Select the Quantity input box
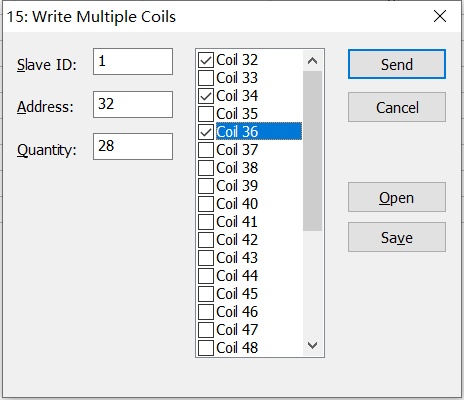The image size is (464, 400). pos(133,147)
